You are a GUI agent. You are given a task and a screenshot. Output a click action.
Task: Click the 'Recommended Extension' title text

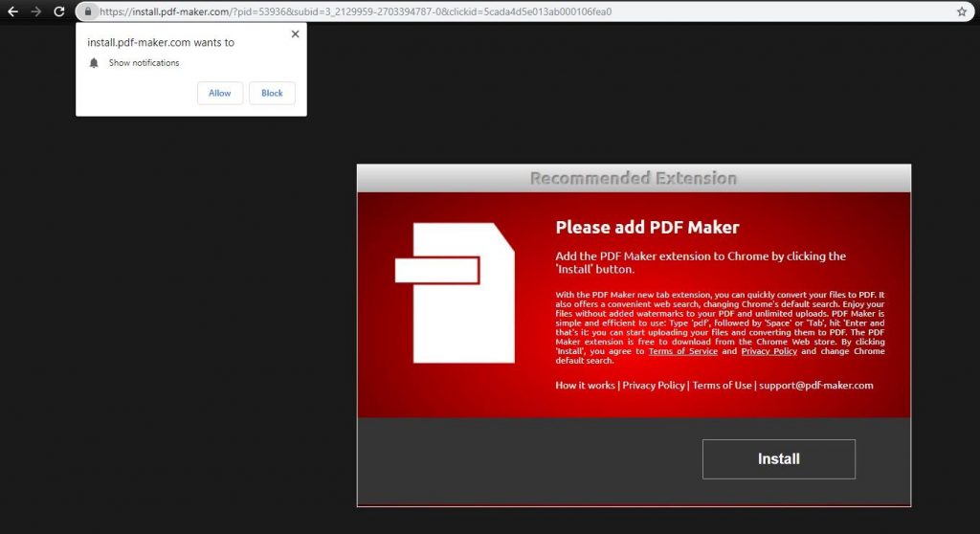[634, 178]
